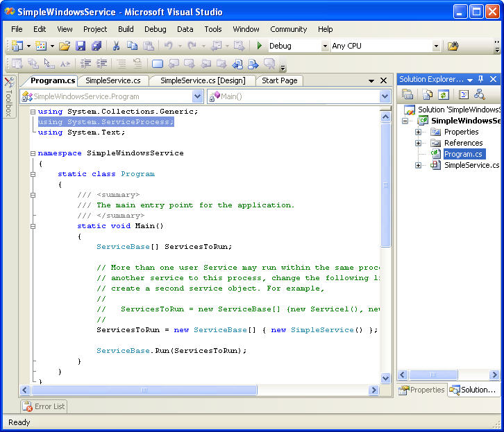Save Program.cs with the single floppy icon
Viewport: 504px width, 432px height.
pyautogui.click(x=81, y=46)
